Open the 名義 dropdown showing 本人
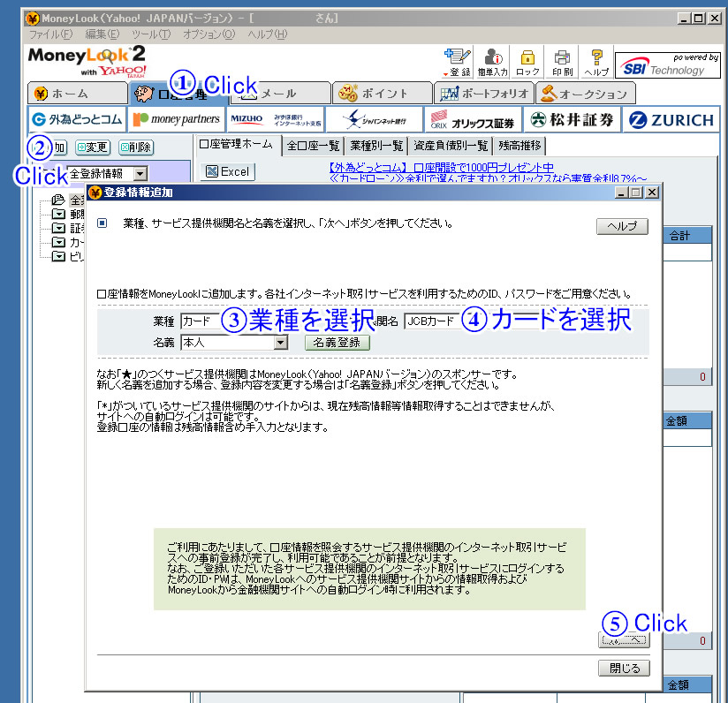The width and height of the screenshot is (728, 703). coord(234,343)
